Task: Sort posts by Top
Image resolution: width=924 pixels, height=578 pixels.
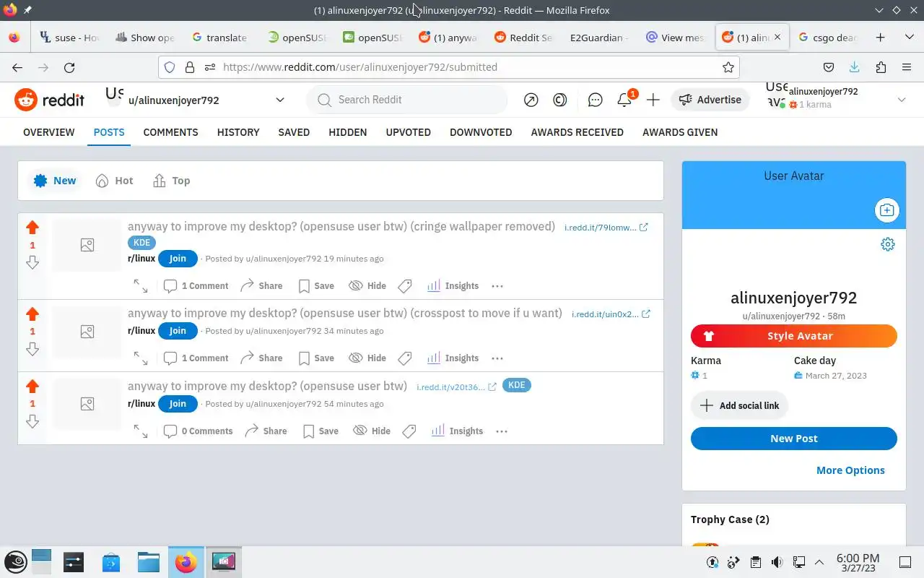Action: (x=172, y=181)
